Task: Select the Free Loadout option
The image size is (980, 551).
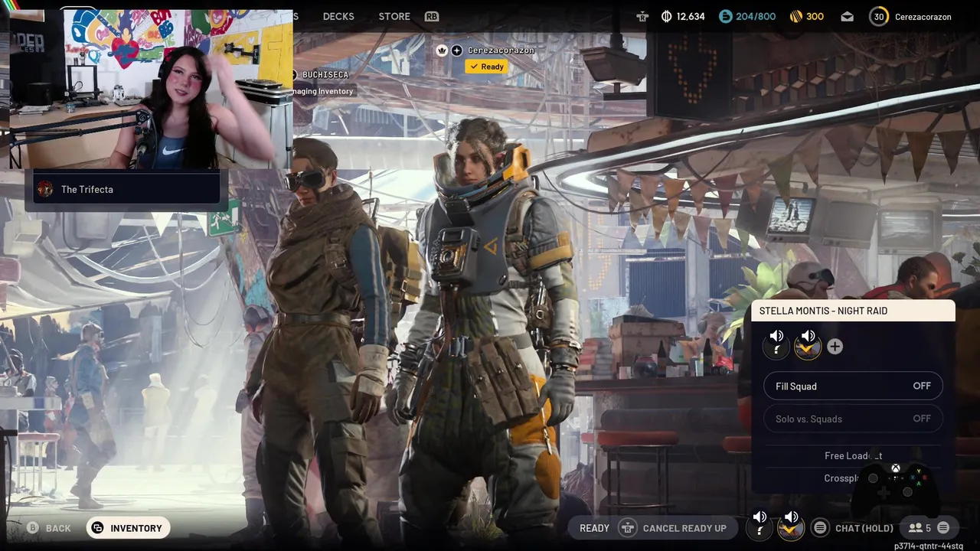Action: pos(853,455)
